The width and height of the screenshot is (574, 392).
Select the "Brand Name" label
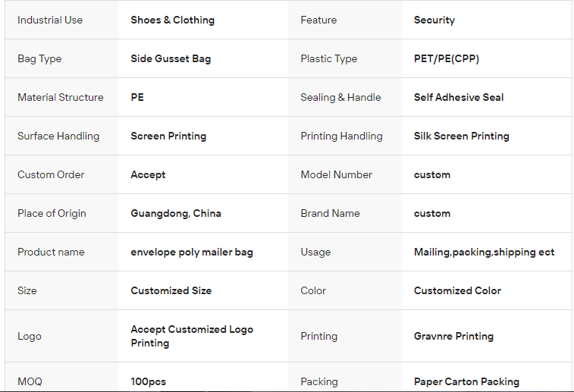(x=330, y=213)
